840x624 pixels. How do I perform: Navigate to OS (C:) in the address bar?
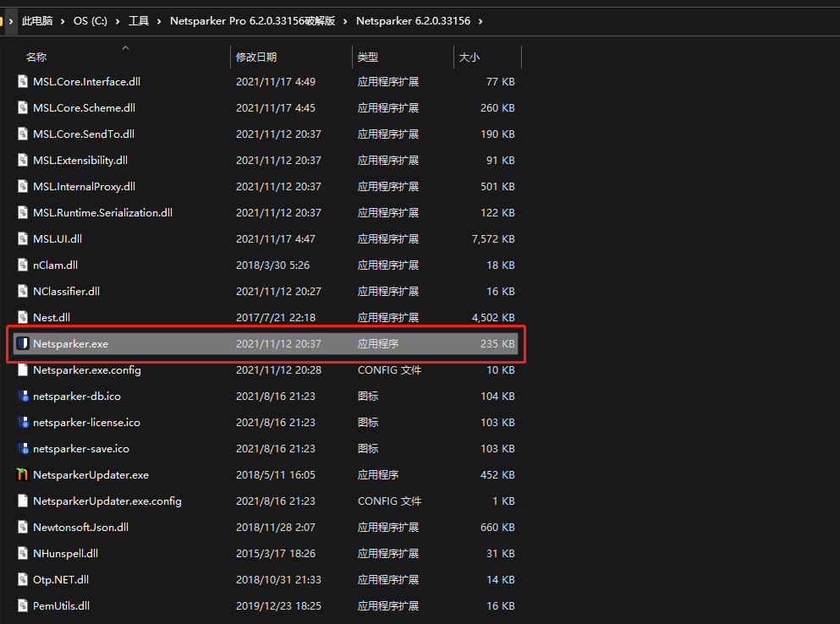point(90,21)
